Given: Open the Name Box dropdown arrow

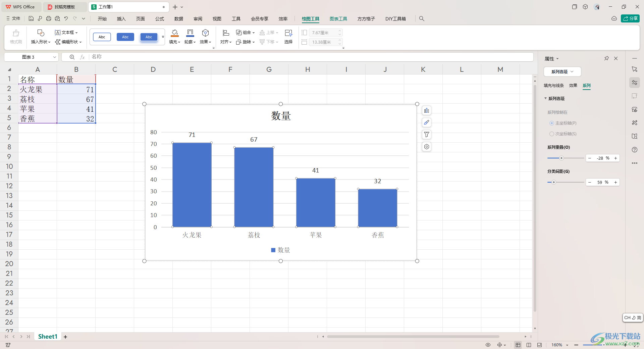Looking at the screenshot, I should 55,57.
